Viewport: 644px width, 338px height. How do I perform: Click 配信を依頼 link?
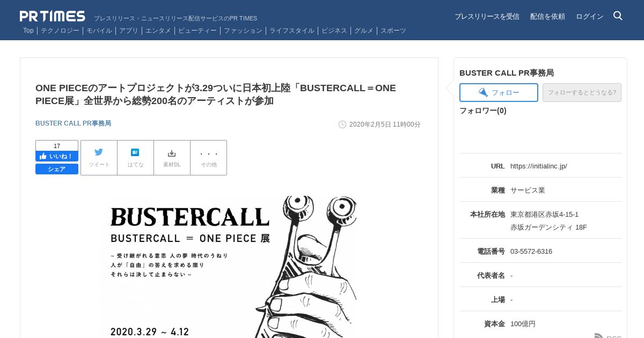[x=547, y=17]
